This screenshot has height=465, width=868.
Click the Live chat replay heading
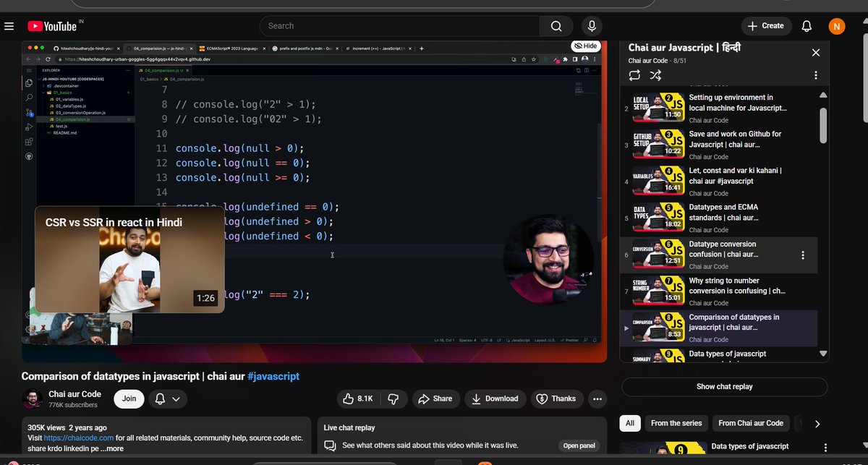coord(349,427)
